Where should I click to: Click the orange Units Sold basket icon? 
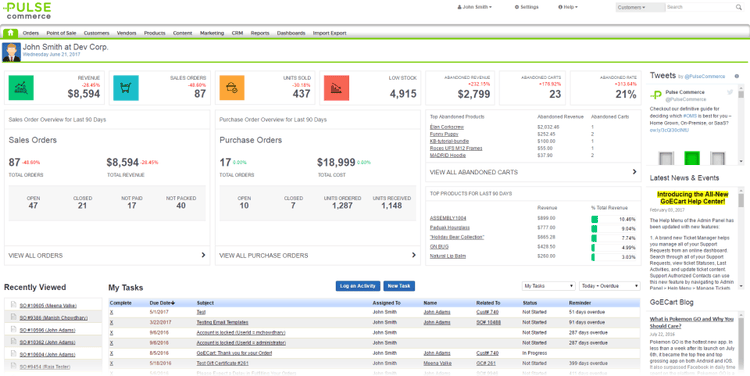[232, 88]
